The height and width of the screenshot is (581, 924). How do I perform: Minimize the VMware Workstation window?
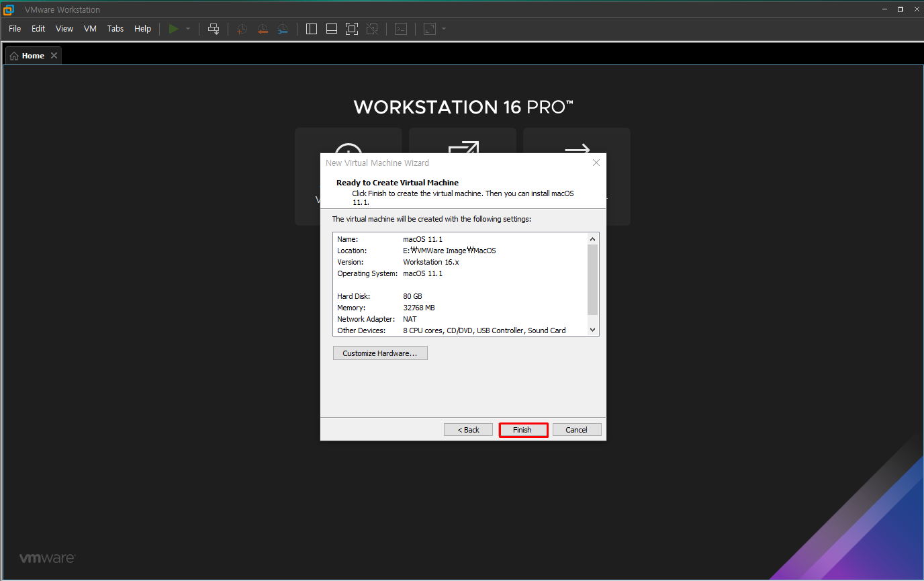click(886, 9)
